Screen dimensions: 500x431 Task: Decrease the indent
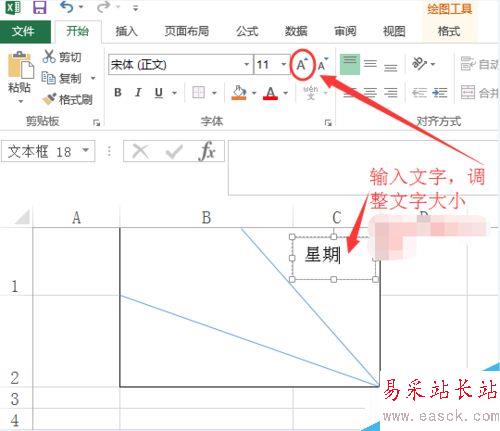(x=419, y=92)
